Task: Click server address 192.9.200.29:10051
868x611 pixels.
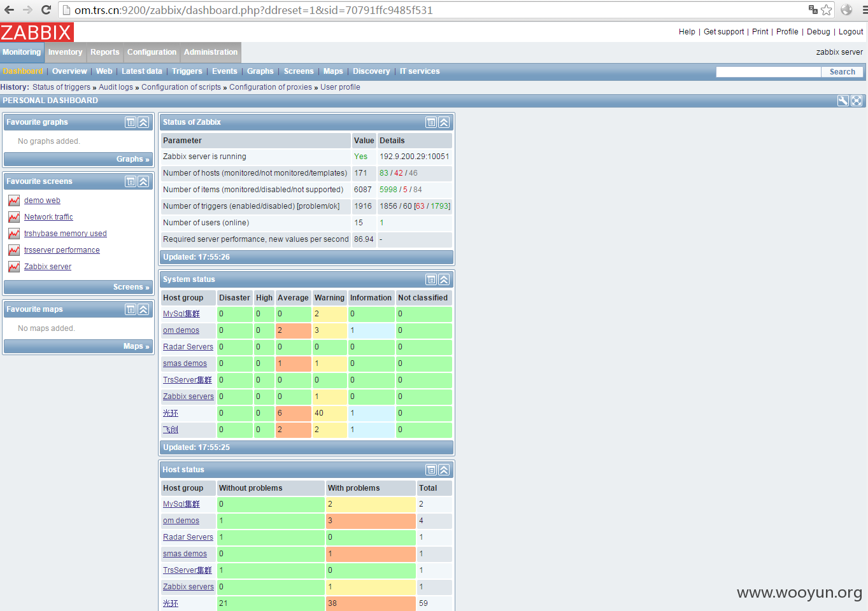Action: tap(415, 157)
